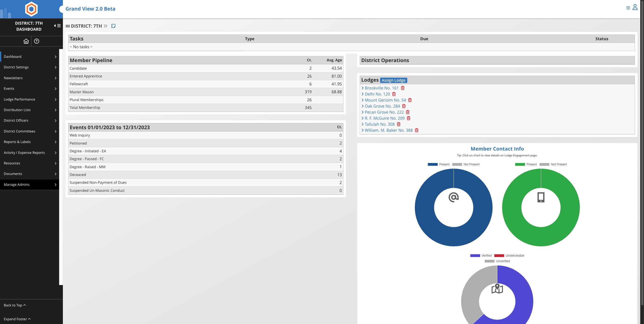
Task: Click the Assign Lodge button
Action: [x=393, y=80]
